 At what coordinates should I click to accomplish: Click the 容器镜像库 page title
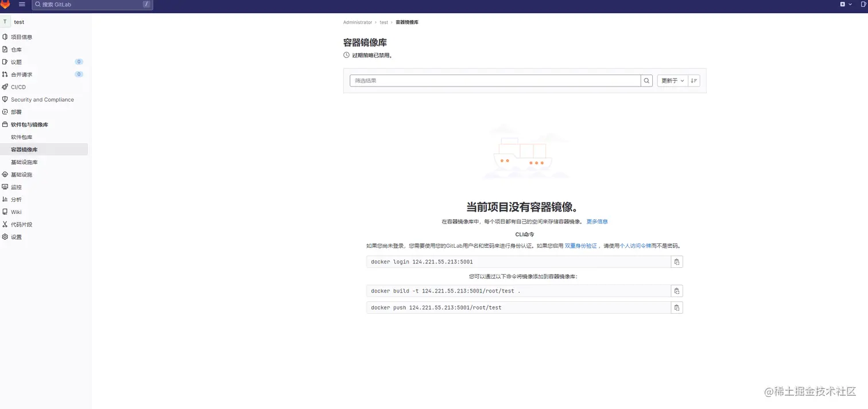[365, 42]
